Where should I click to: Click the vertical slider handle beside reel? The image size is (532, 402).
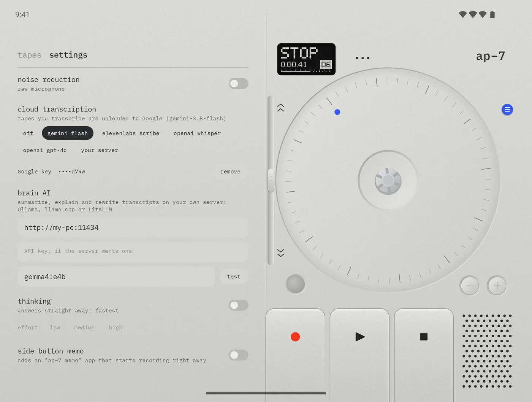pyautogui.click(x=271, y=181)
